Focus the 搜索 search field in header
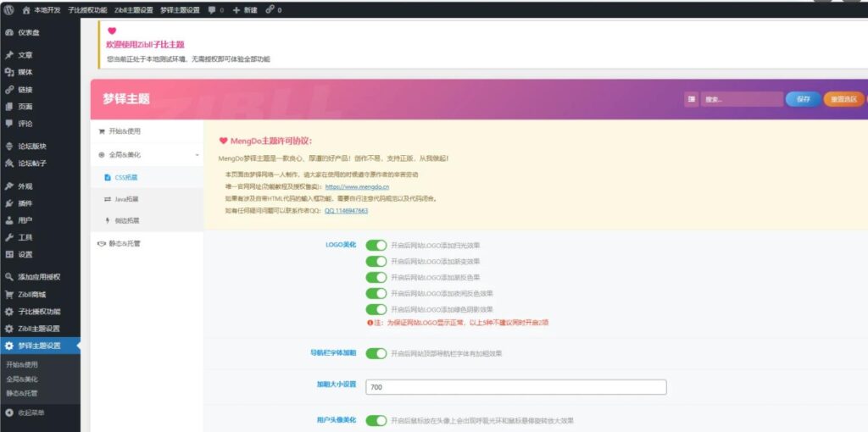Screen dimensions: 868x432 742,99
